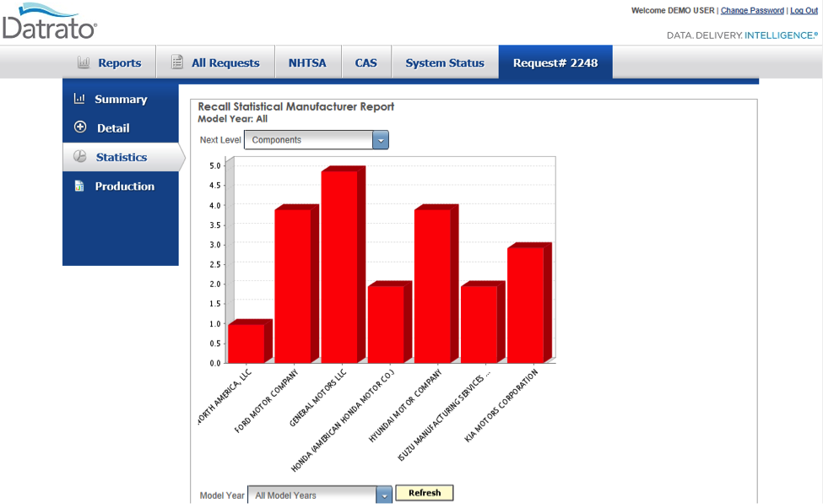
Task: Click the Recall Statistical Manufacturer Report title
Action: pos(296,106)
